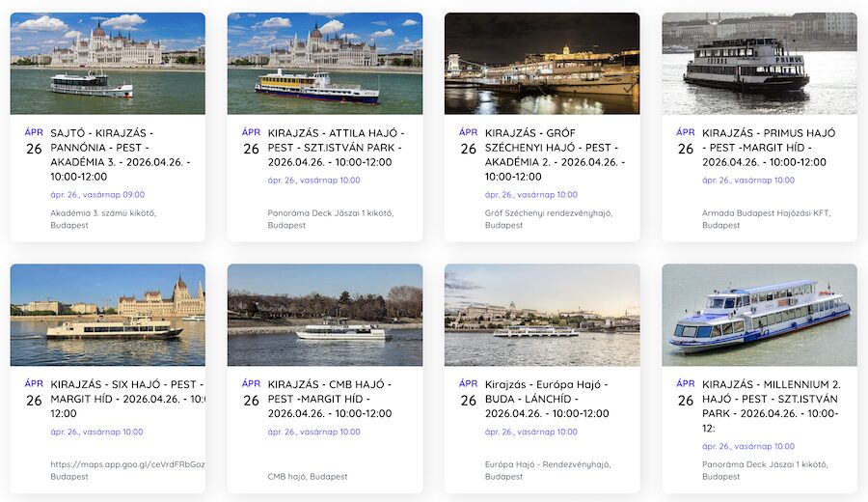Viewport: 868px width, 502px height.
Task: Select the Primus Hajó boat image
Action: click(x=759, y=64)
